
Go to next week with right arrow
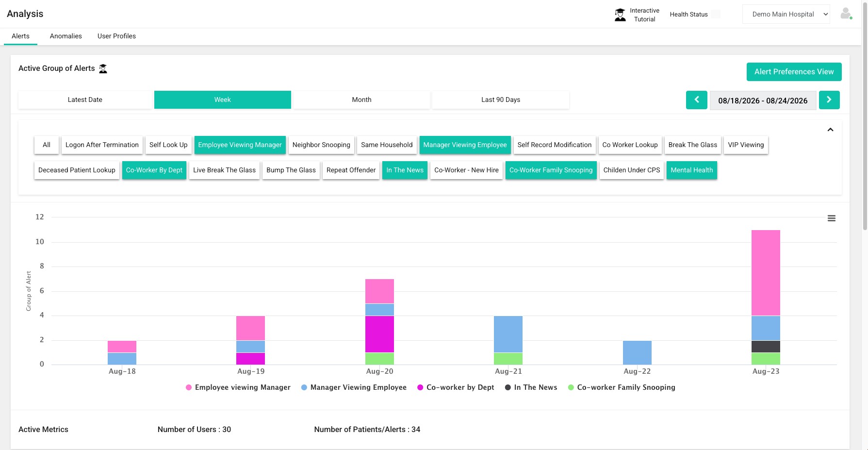[829, 100]
